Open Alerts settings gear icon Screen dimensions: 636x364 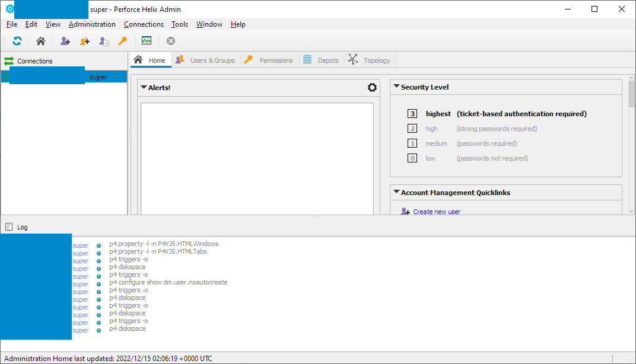coord(372,88)
